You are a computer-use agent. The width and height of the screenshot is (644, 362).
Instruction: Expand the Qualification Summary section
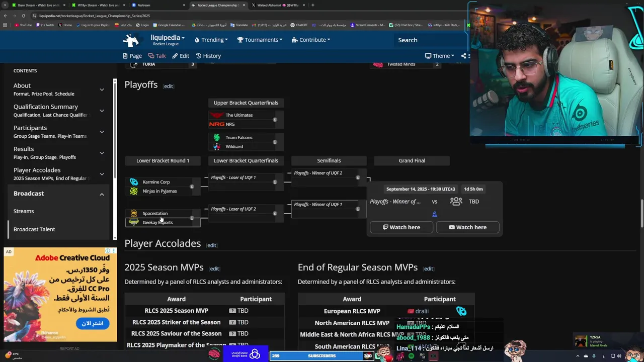[x=102, y=111]
